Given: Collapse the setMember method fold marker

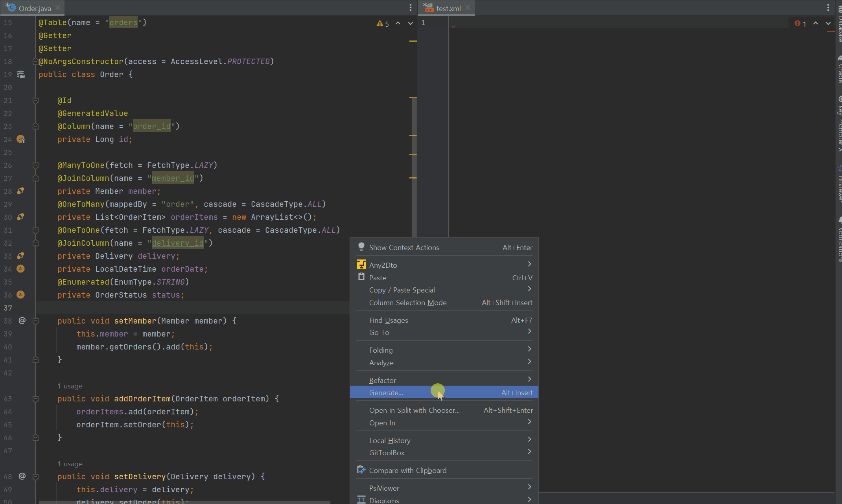Looking at the screenshot, I should click(35, 321).
